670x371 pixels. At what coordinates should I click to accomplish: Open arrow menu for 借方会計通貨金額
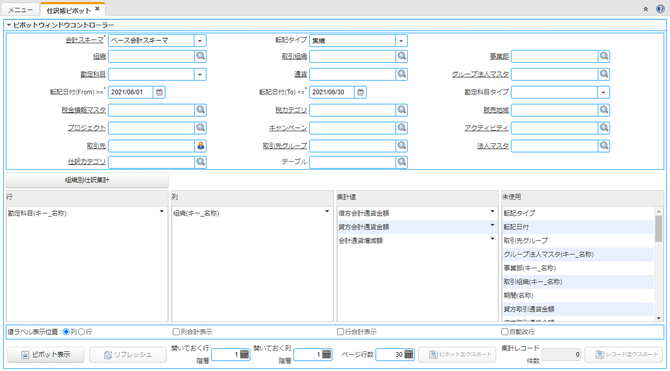pyautogui.click(x=492, y=212)
